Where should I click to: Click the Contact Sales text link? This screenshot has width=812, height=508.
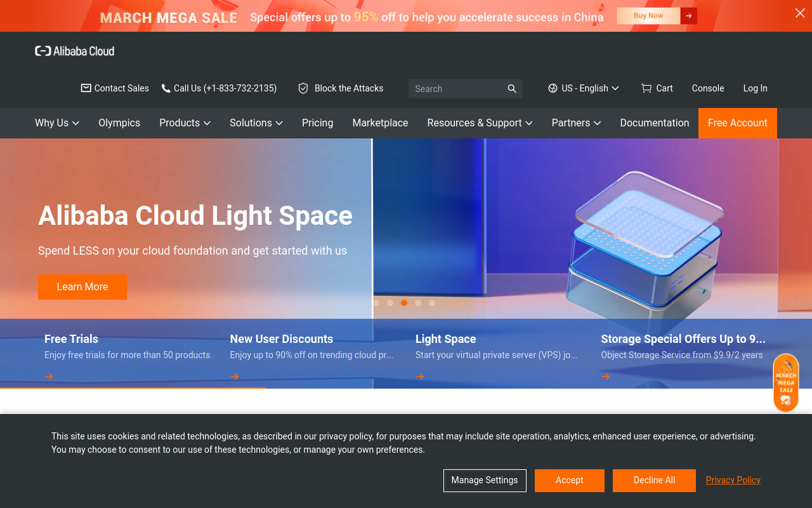tap(122, 88)
